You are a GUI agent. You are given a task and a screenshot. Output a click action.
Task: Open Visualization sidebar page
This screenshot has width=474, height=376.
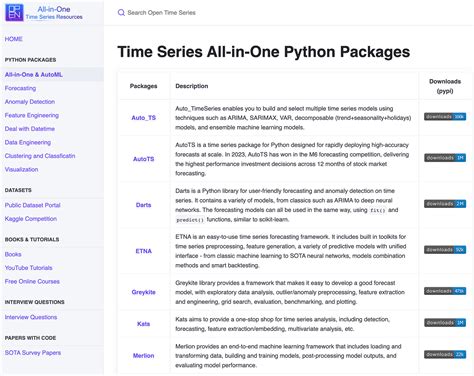coord(21,169)
